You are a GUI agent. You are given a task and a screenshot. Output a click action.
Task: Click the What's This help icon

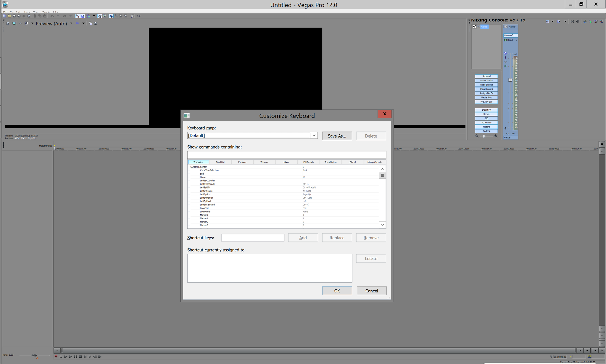138,16
